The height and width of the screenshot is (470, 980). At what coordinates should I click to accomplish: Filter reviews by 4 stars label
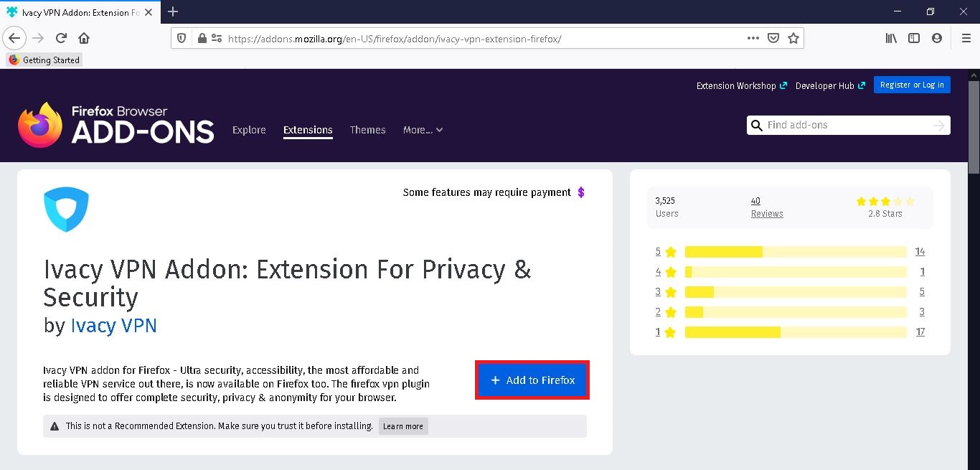point(666,272)
